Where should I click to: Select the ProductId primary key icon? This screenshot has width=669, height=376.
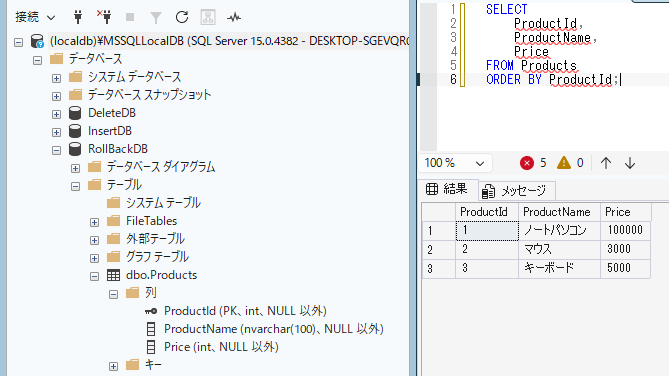pyautogui.click(x=151, y=311)
